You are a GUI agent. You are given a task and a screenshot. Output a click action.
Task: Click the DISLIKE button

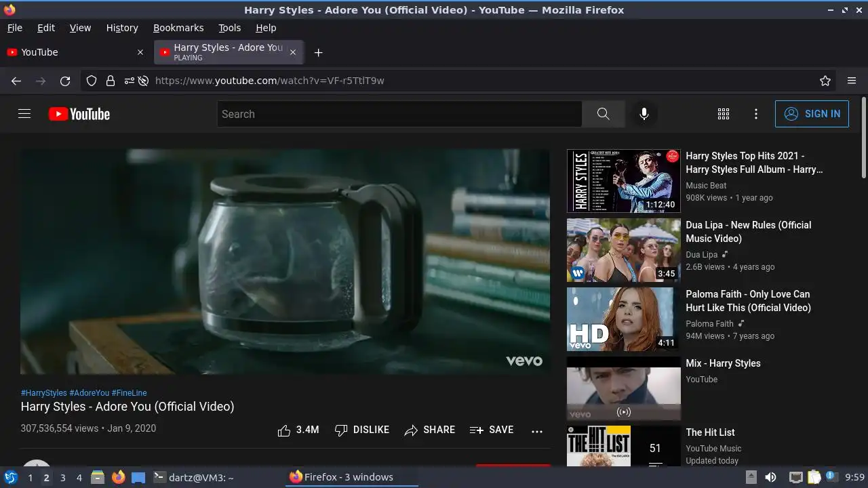[362, 430]
